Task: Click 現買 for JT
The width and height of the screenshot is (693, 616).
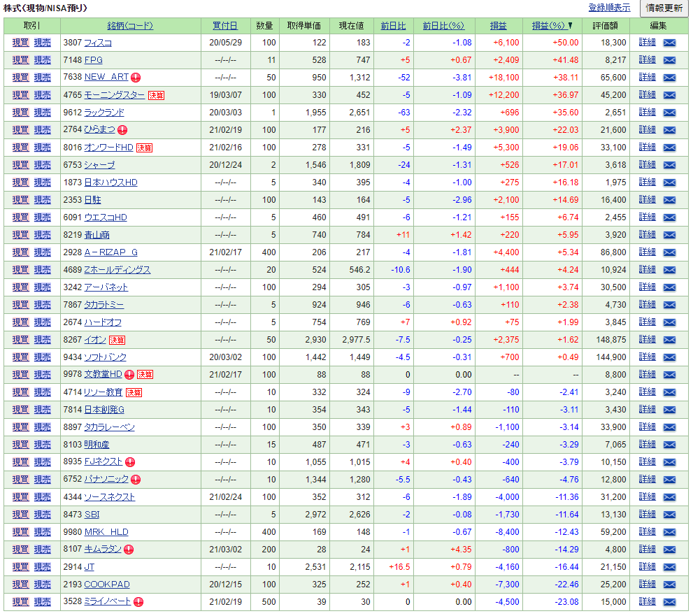Action: (x=20, y=567)
